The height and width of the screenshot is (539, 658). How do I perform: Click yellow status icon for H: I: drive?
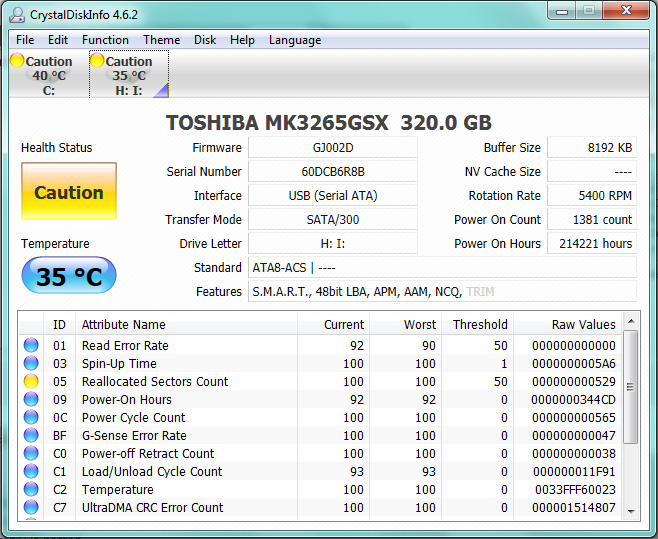click(x=97, y=60)
